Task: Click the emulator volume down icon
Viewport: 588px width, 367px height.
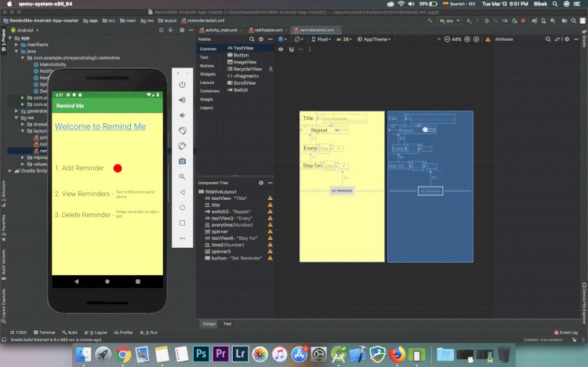Action: click(182, 115)
